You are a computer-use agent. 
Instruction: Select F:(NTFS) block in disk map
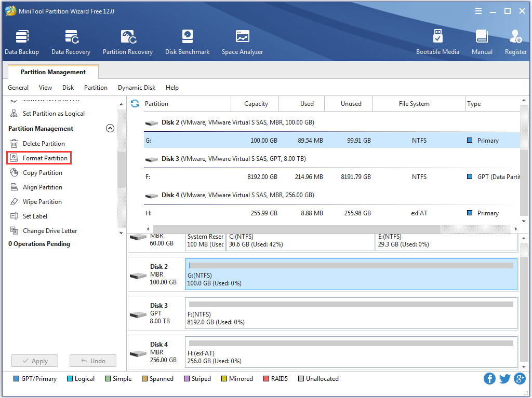(351, 313)
